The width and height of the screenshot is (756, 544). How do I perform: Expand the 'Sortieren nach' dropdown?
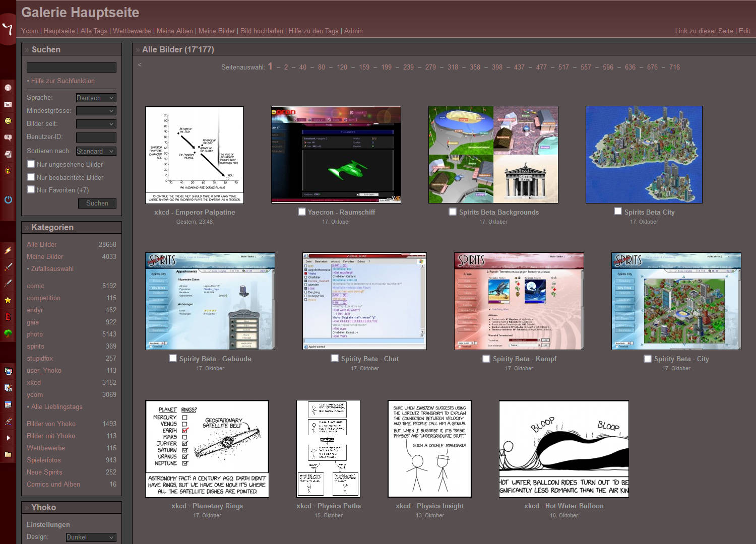tap(96, 151)
